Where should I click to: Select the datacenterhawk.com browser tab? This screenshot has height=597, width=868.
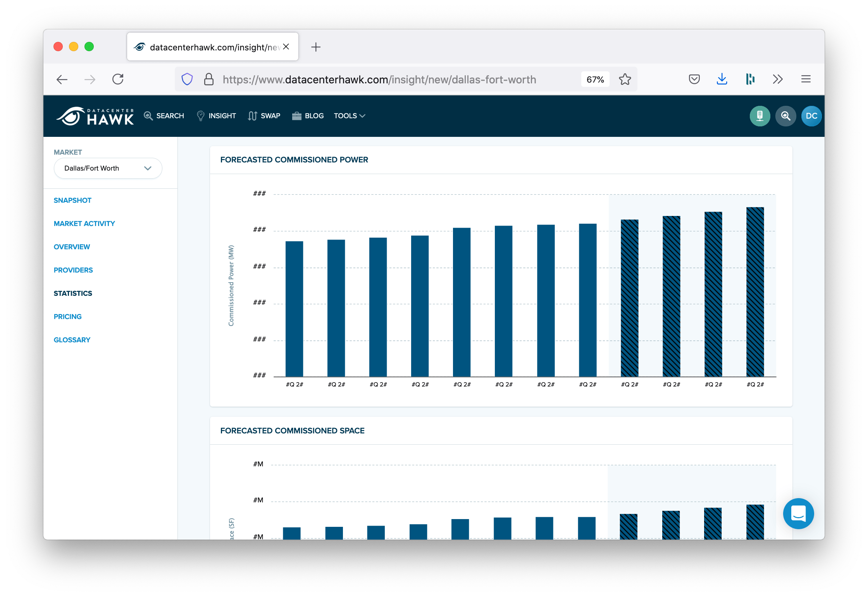[x=212, y=47]
